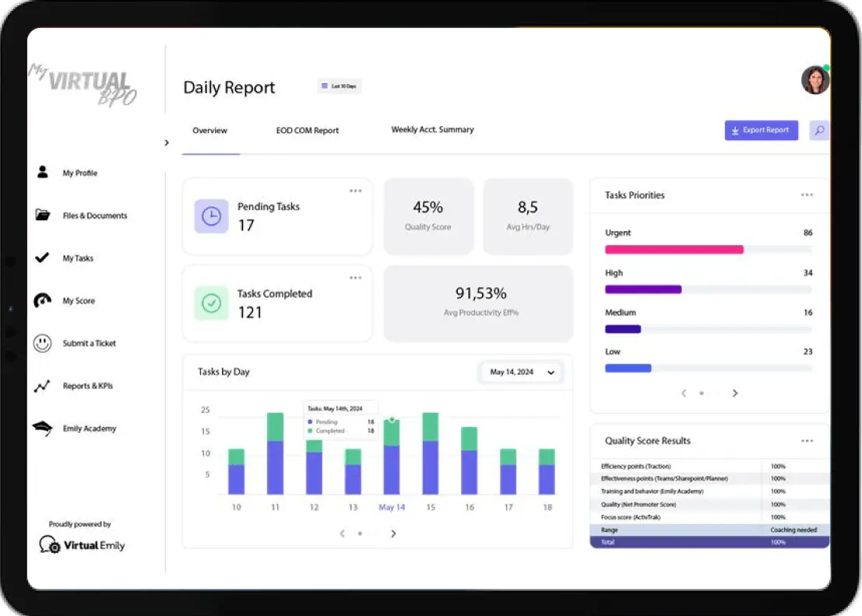Expand the sidebar with the chevron arrow
862x616 pixels.
[x=167, y=143]
